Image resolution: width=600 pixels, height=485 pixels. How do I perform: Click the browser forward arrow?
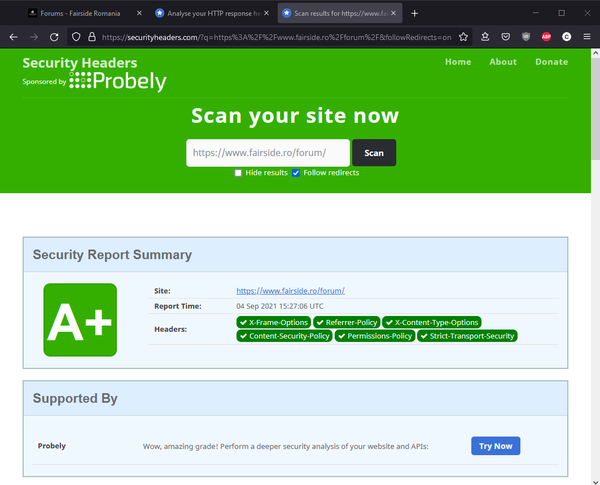34,37
